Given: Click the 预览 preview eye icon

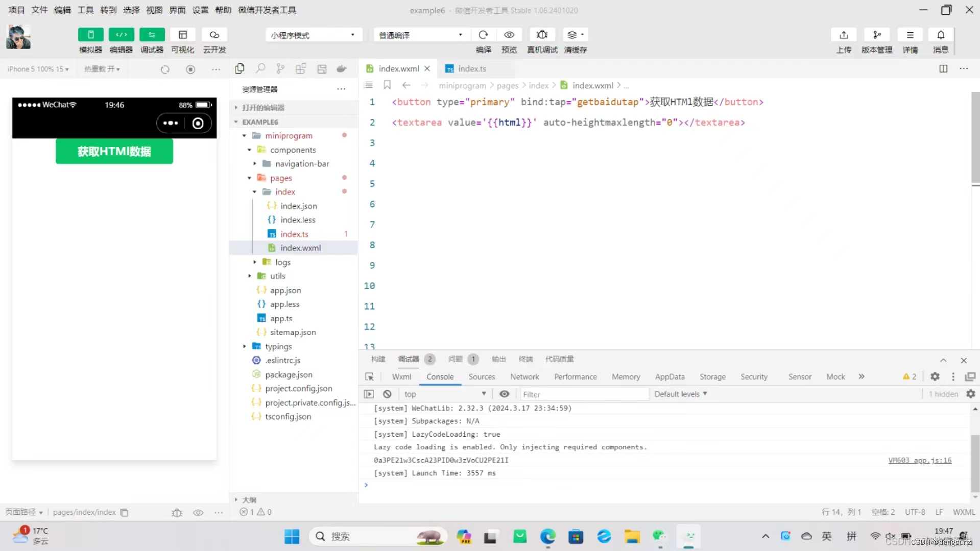Looking at the screenshot, I should (x=509, y=35).
